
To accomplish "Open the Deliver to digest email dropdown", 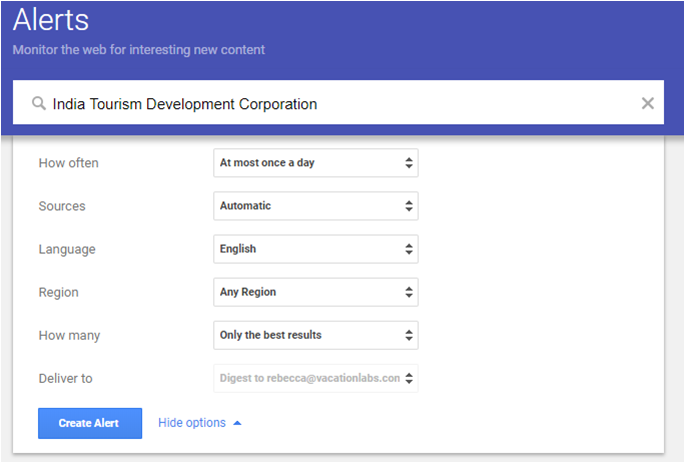I will pos(315,378).
